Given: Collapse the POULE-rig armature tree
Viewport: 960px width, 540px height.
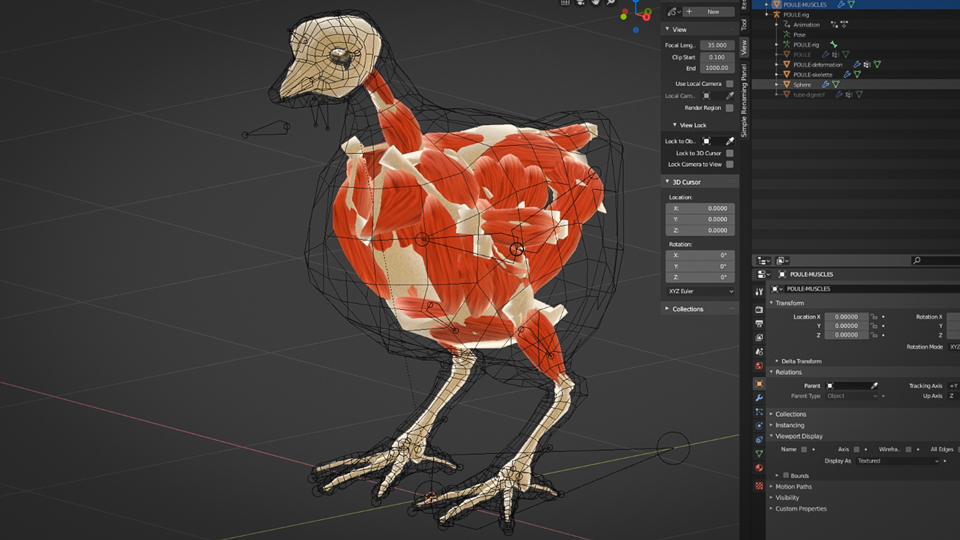Looking at the screenshot, I should [x=767, y=15].
